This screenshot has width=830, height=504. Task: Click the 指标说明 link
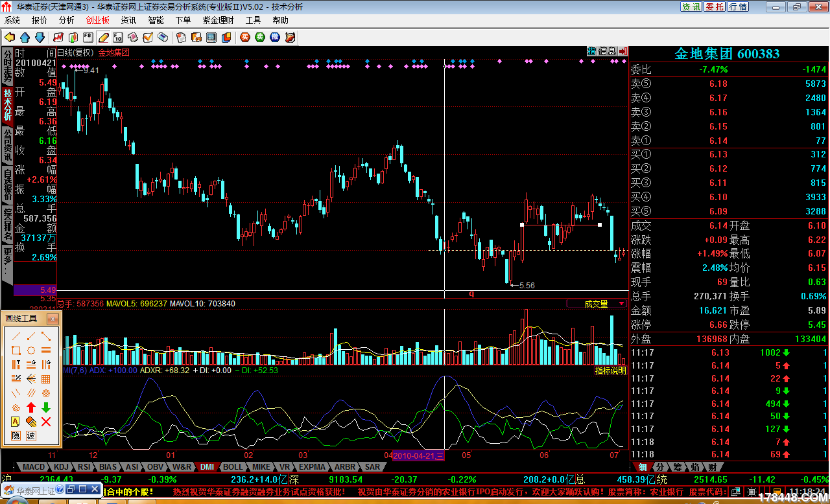611,371
